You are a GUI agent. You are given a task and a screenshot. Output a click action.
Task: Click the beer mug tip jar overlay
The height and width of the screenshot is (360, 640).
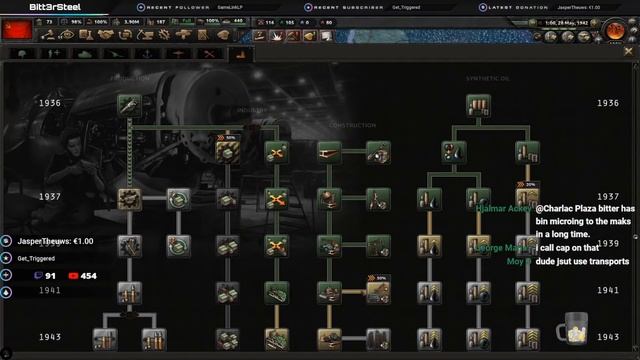tap(573, 329)
